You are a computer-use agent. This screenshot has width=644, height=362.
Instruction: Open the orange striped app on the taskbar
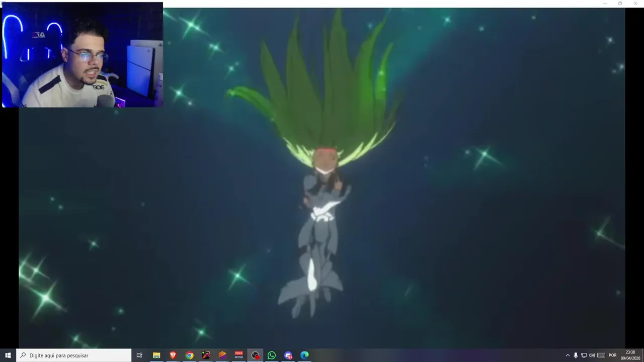222,355
